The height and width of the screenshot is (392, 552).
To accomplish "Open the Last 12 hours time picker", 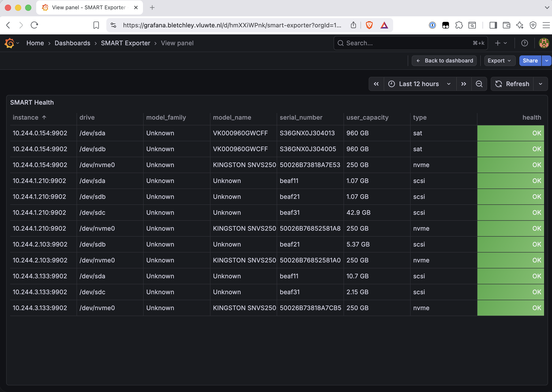I will (420, 84).
